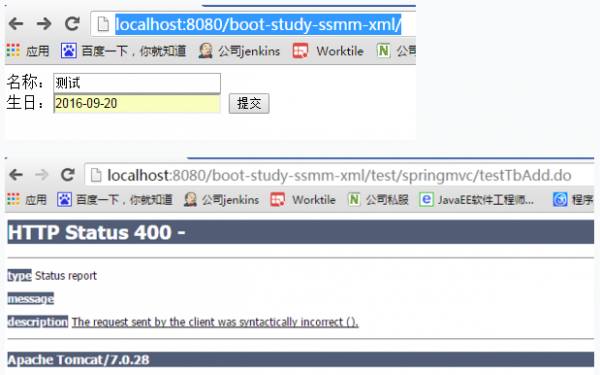Open the Worktile bookmark in lower browser
600x375 pixels.
303,200
